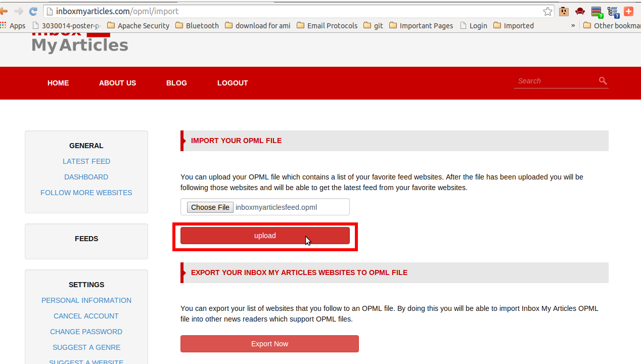Open PERSONAL INFORMATION settings link
641x364 pixels.
coord(86,300)
